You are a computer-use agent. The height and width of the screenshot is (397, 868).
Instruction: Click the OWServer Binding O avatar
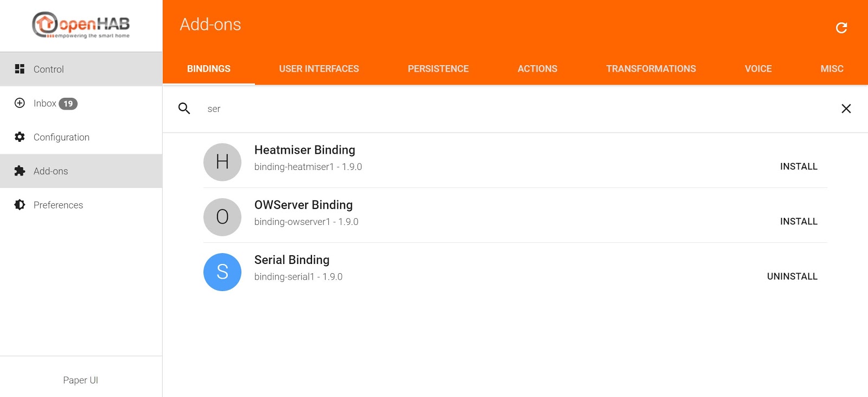tap(222, 217)
